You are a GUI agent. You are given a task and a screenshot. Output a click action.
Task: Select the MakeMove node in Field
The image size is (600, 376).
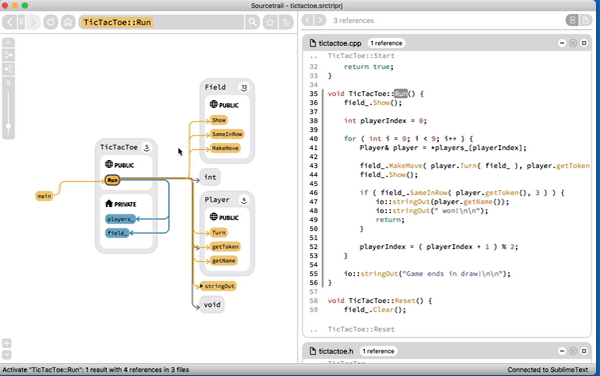(x=225, y=148)
